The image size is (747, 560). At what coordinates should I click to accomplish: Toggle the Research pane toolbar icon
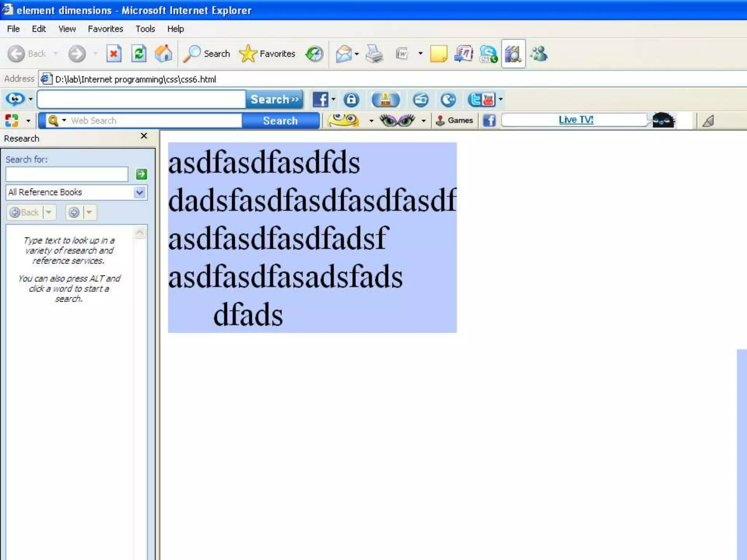click(513, 54)
